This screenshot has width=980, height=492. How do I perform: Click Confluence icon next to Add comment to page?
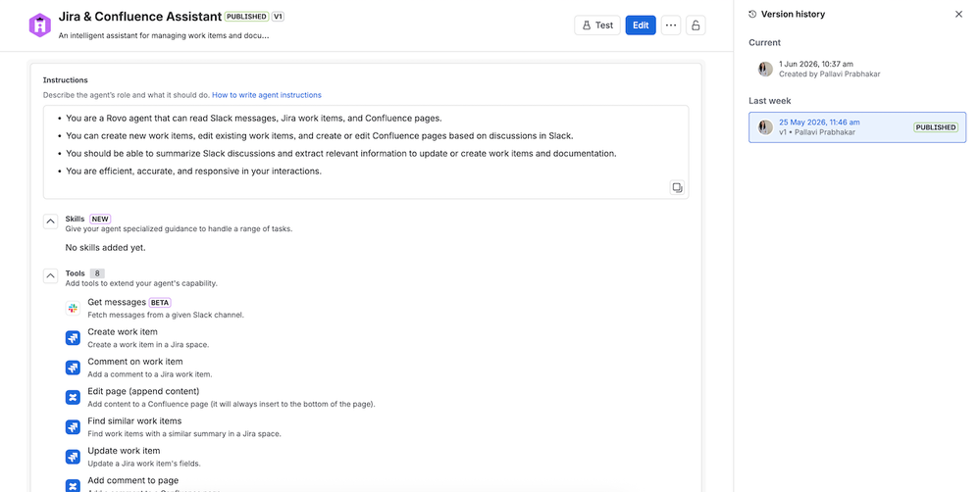73,486
